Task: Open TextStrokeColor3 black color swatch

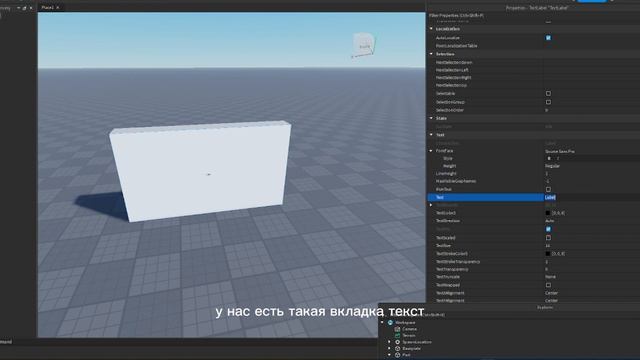Action: [x=548, y=253]
